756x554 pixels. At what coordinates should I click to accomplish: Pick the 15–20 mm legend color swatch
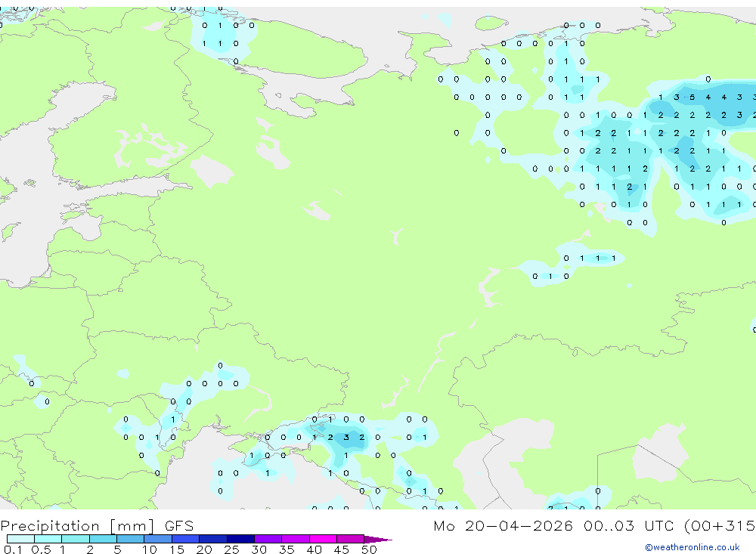point(186,539)
